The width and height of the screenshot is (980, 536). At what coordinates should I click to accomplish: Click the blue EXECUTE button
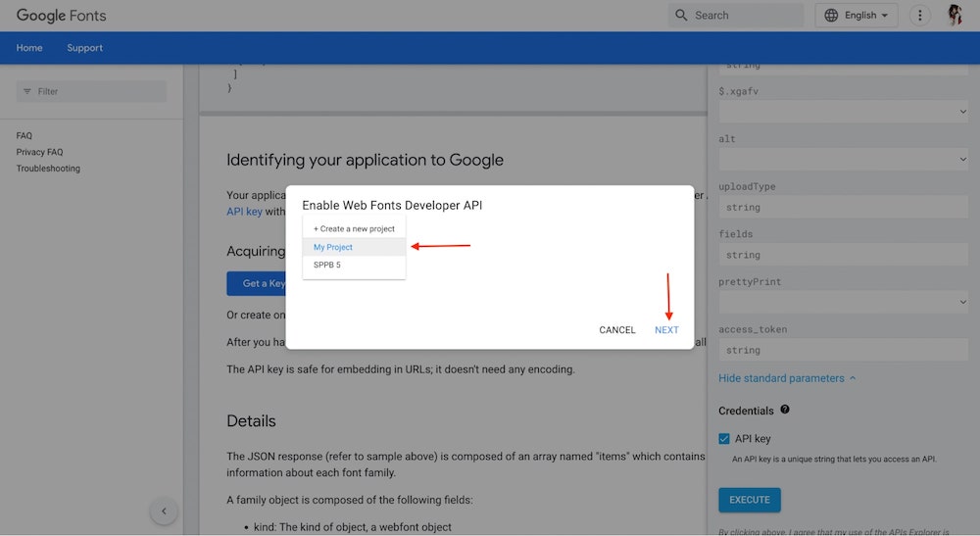tap(749, 500)
